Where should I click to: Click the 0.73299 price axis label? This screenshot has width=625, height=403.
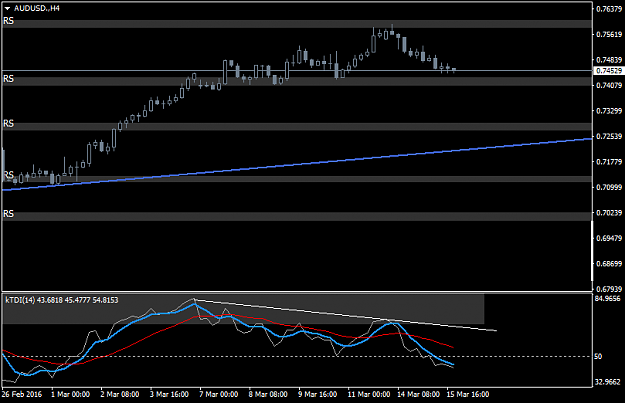point(609,111)
